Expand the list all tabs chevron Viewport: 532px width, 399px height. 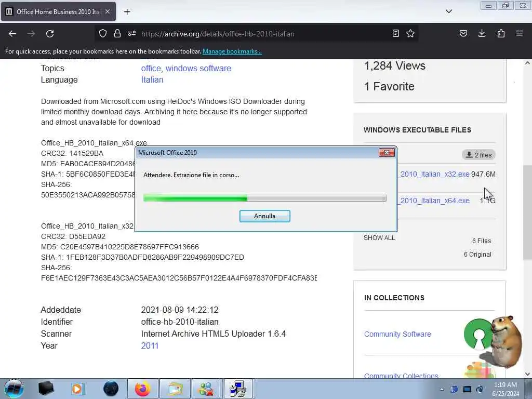449,11
